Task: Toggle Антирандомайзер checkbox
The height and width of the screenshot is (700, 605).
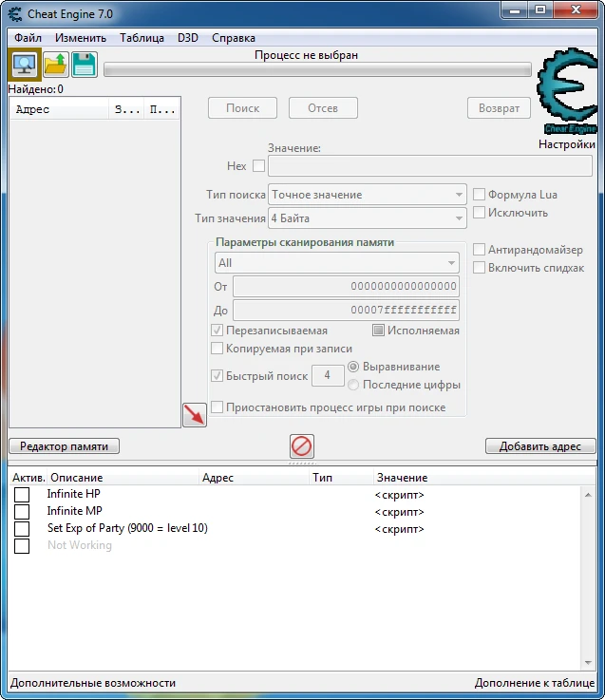Action: pyautogui.click(x=479, y=250)
